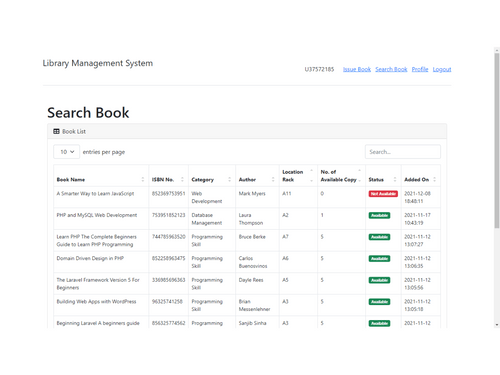This screenshot has width=500, height=375.
Task: Click author Brian Messenlehner cell
Action: [257, 305]
